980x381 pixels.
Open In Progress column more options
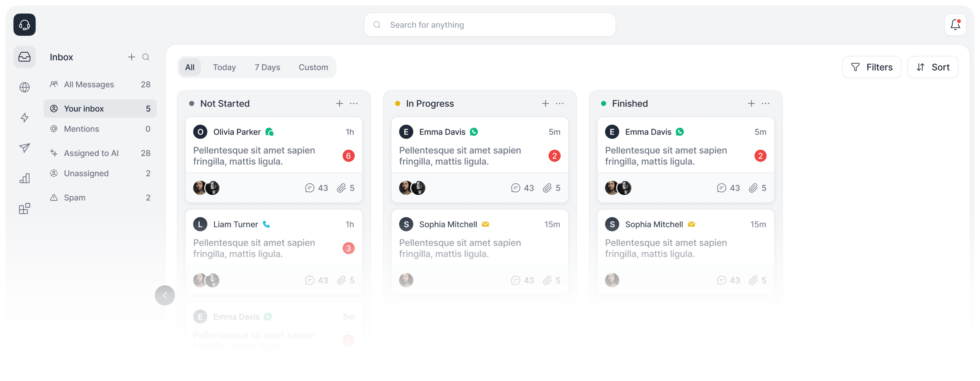pos(559,104)
